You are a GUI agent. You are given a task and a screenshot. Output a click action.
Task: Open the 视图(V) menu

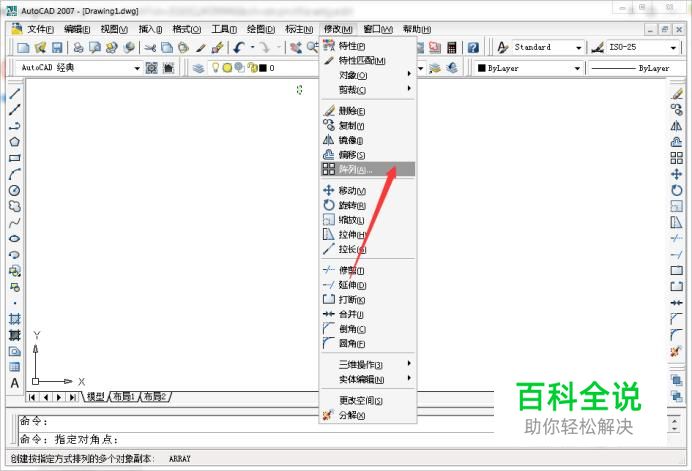click(114, 29)
